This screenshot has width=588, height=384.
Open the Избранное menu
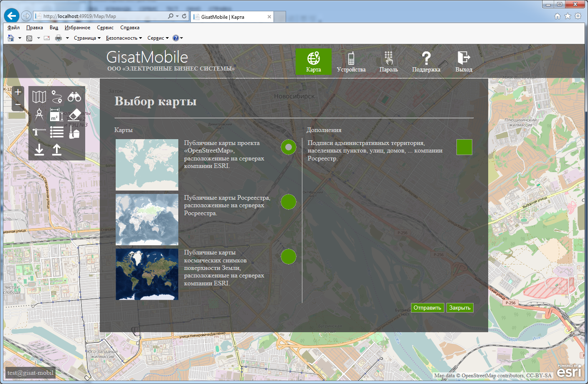click(x=77, y=28)
